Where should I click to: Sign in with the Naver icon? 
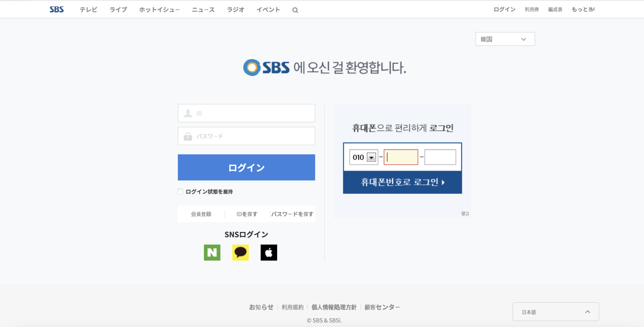(x=212, y=252)
